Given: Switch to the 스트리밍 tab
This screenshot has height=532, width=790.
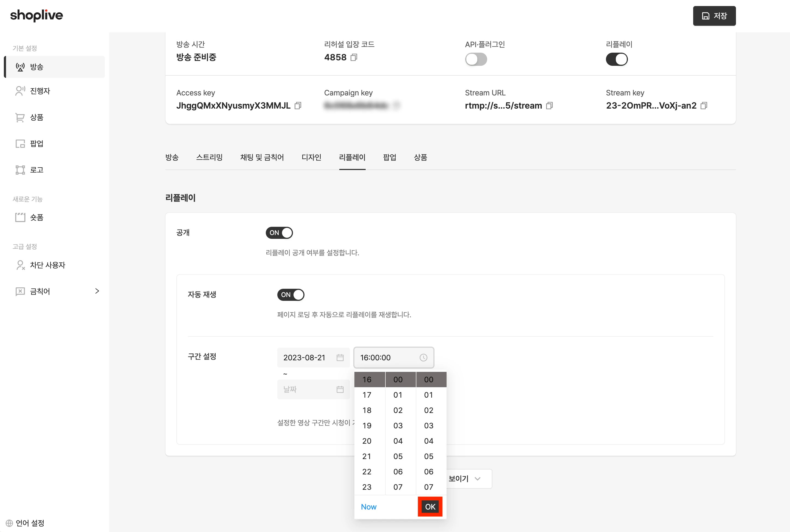Looking at the screenshot, I should (209, 157).
